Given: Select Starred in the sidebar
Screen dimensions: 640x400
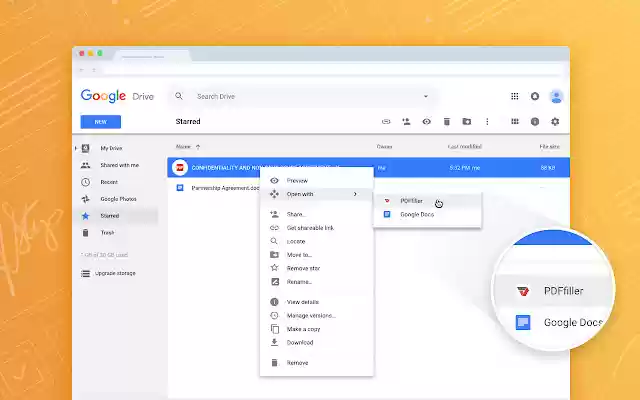Looking at the screenshot, I should [x=116, y=216].
